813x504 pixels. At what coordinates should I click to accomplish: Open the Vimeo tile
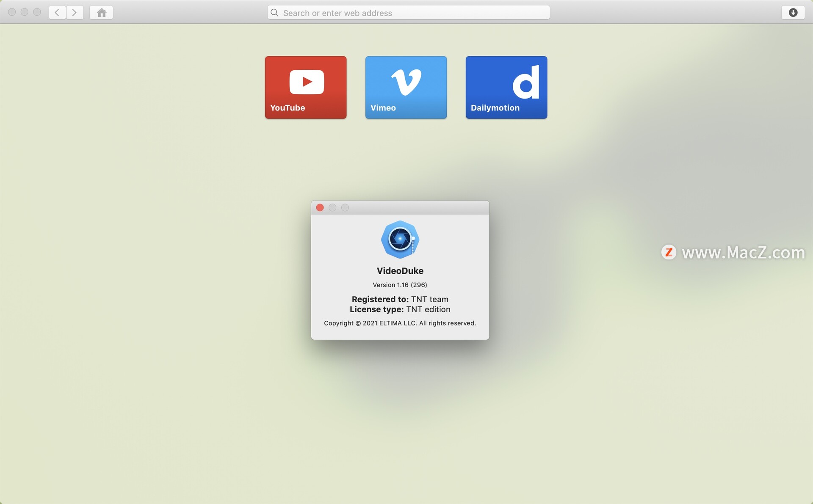pyautogui.click(x=406, y=87)
